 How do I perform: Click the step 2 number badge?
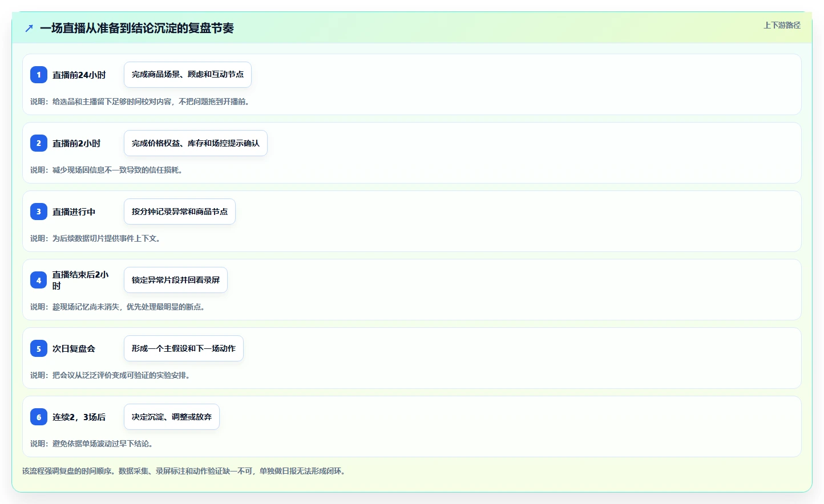(39, 143)
